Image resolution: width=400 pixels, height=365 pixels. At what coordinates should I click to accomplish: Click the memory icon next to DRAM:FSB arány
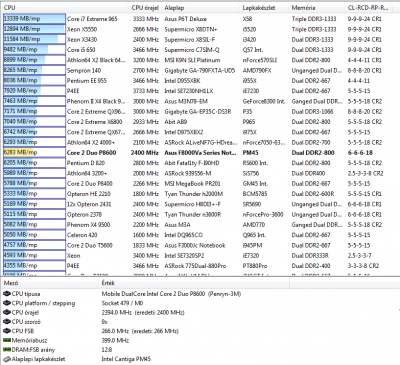(7, 350)
